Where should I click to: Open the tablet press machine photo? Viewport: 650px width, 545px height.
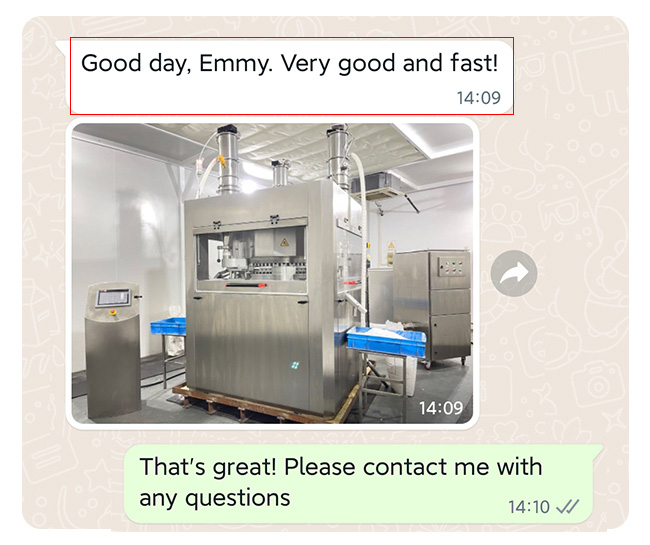(272, 273)
